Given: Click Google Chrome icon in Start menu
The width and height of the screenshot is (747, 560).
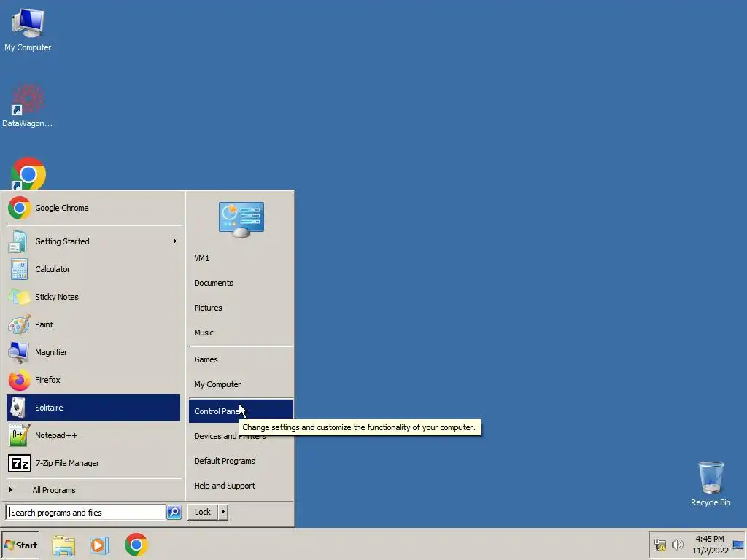Looking at the screenshot, I should pos(19,208).
